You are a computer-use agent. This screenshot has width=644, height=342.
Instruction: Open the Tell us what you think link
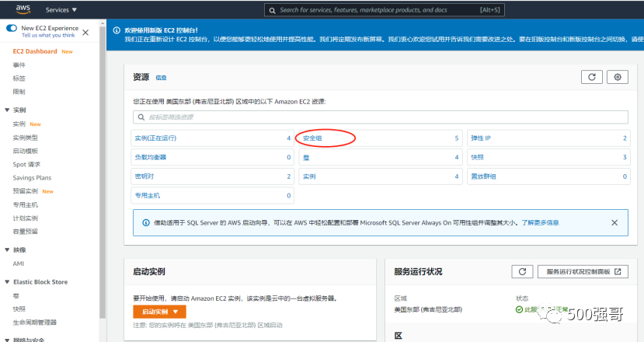(48, 35)
